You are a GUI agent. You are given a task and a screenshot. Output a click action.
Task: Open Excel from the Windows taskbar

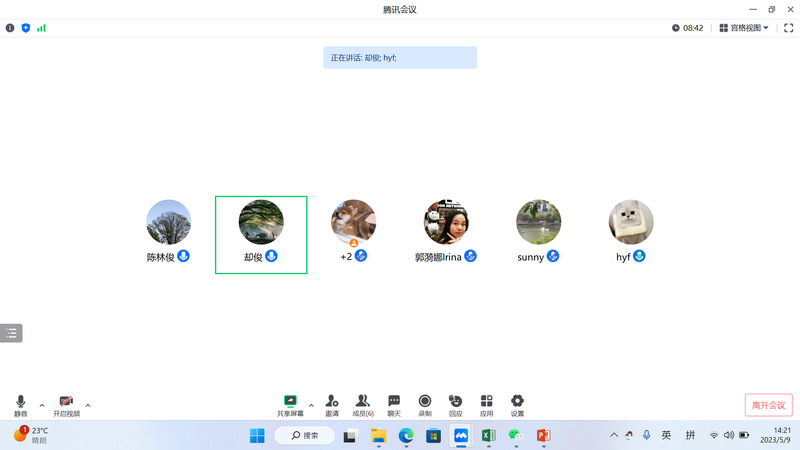489,436
